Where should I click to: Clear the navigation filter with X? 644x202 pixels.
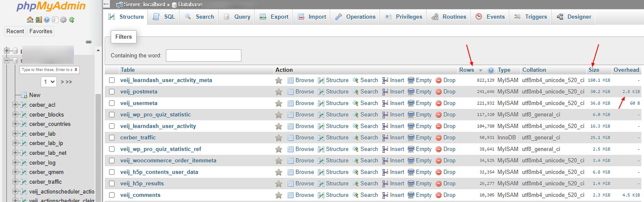pos(76,69)
